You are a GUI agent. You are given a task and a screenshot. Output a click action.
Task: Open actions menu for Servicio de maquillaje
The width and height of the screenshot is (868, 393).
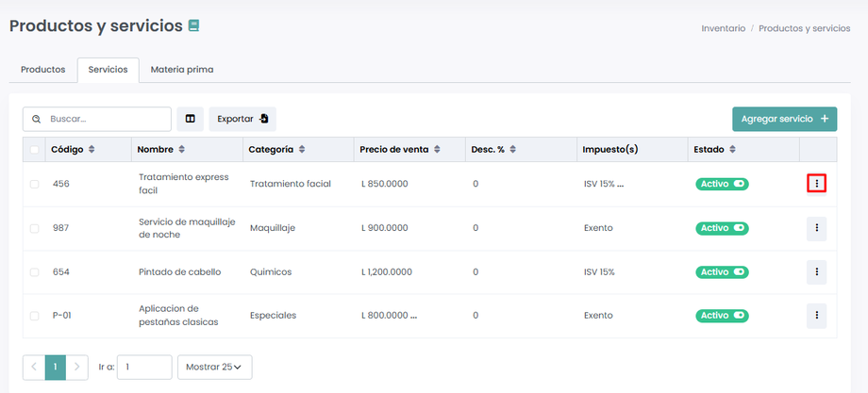click(816, 228)
